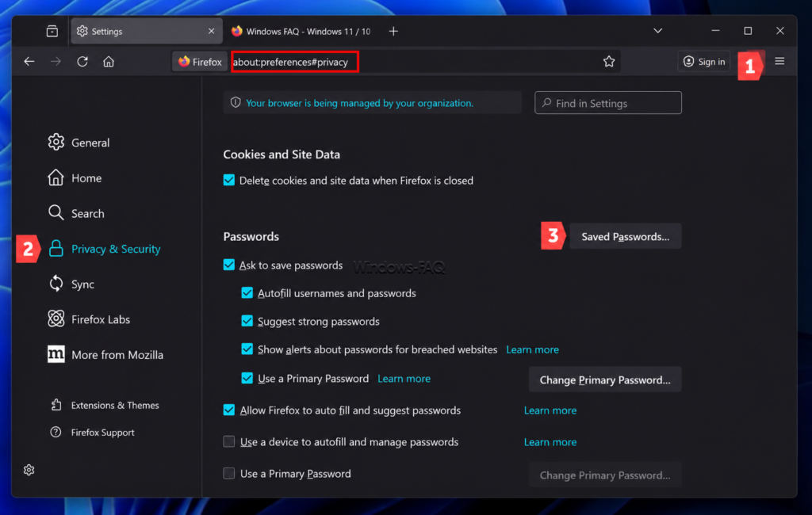The image size is (812, 515).
Task: Click the Windows FAQ tab favicon
Action: tap(236, 31)
